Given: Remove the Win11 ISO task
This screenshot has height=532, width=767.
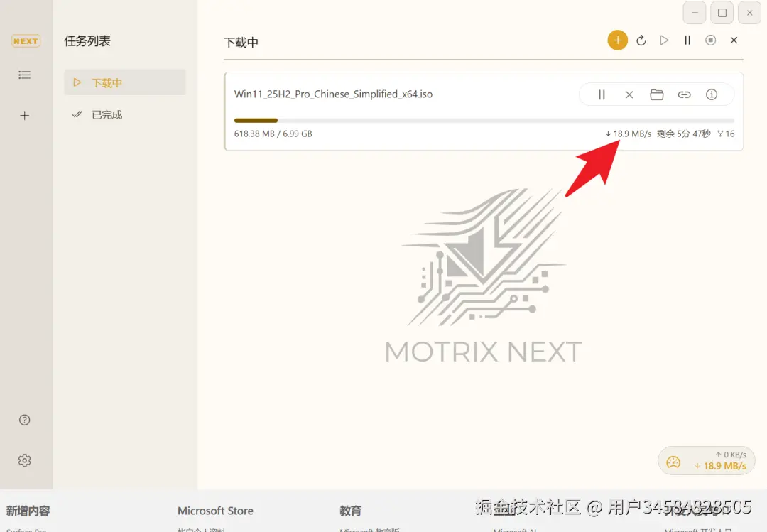Looking at the screenshot, I should pyautogui.click(x=629, y=94).
